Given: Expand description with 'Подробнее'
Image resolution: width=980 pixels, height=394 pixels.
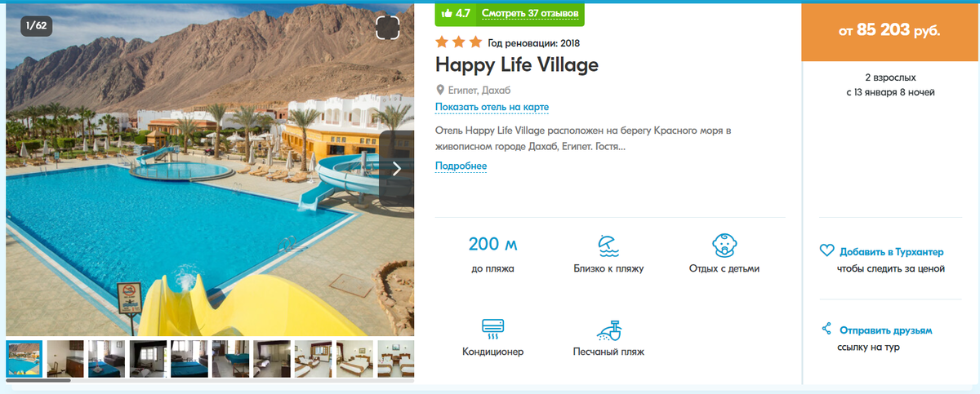Looking at the screenshot, I should 461,166.
